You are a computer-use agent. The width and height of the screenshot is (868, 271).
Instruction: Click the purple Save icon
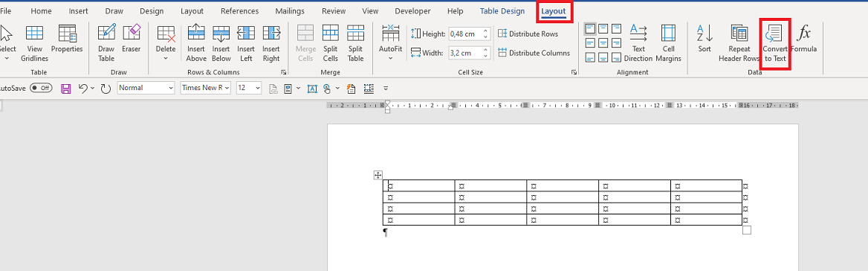click(66, 88)
